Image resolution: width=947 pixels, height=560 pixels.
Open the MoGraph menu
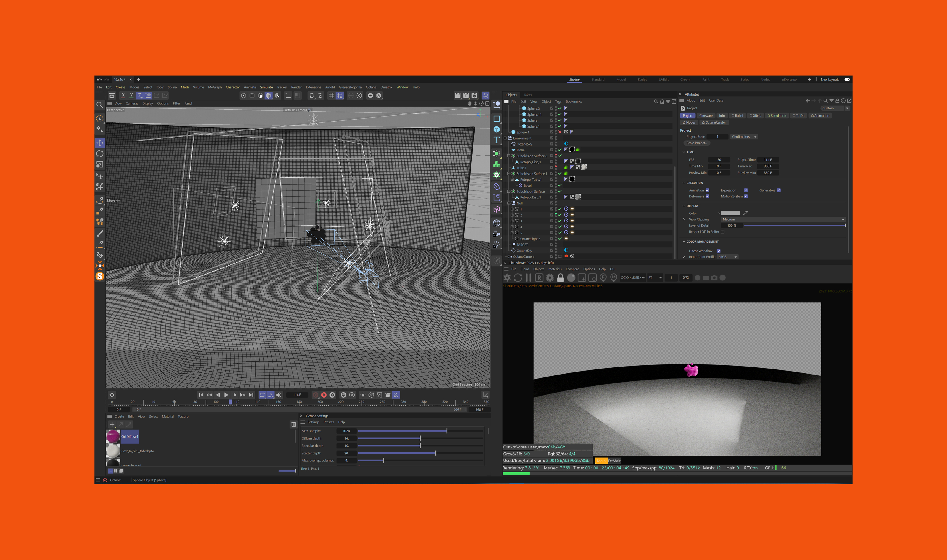[215, 87]
